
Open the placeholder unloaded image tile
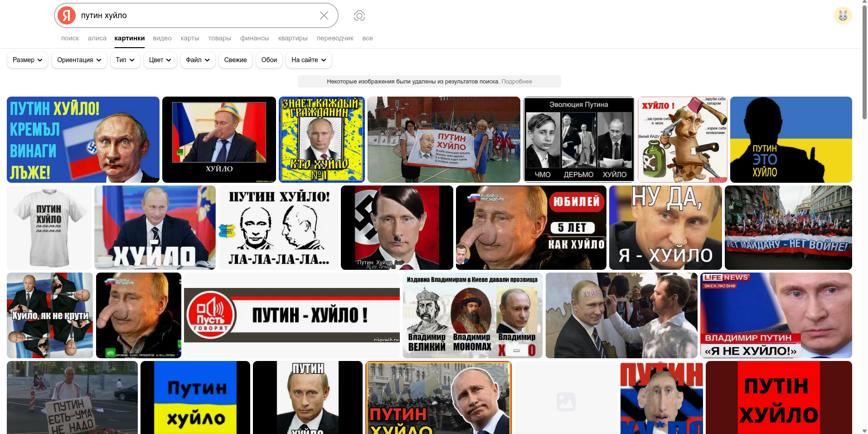566,398
